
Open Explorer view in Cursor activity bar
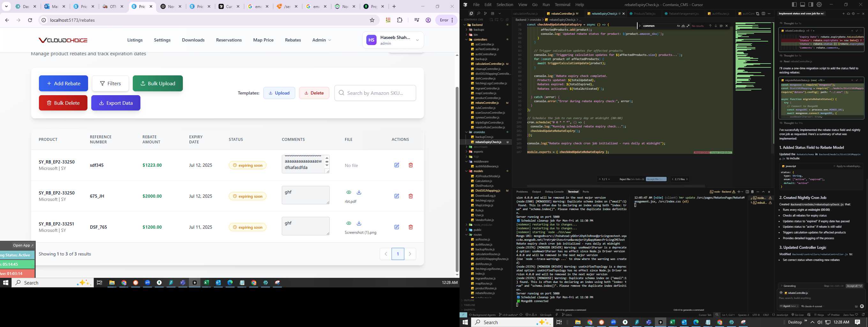(x=471, y=13)
